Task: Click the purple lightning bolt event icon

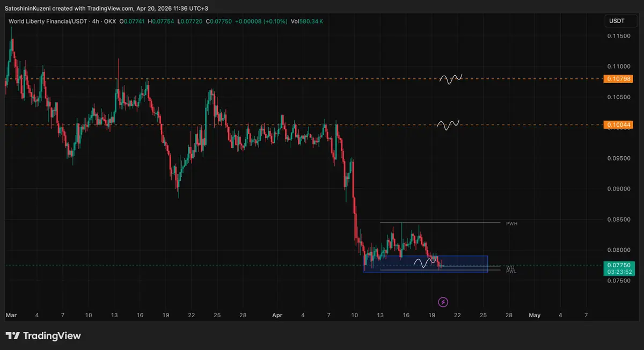Action: point(443,302)
